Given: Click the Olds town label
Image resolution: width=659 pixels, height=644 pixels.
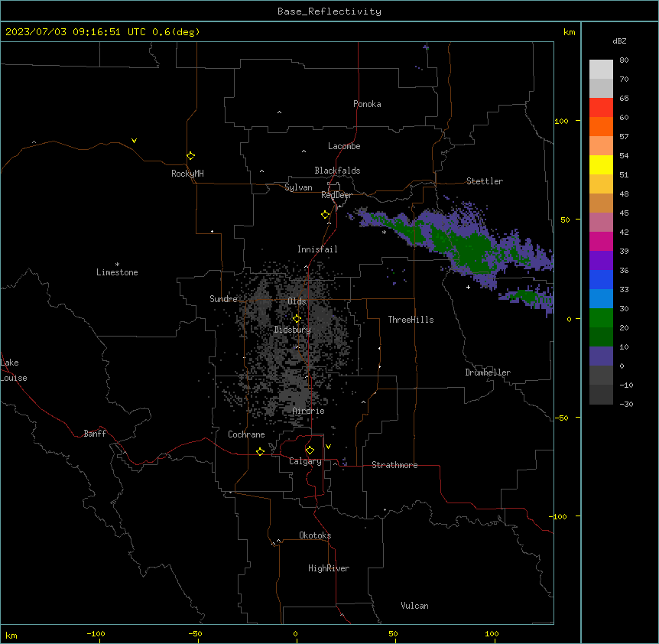Looking at the screenshot, I should [x=297, y=301].
